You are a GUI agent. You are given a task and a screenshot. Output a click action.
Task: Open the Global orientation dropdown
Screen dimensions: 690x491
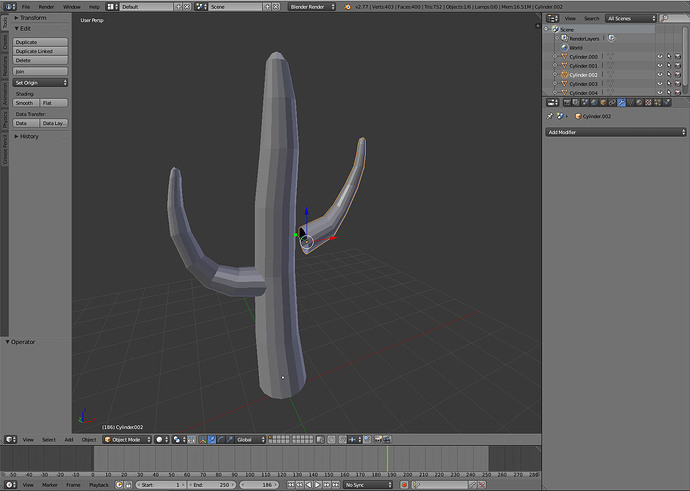(250, 440)
